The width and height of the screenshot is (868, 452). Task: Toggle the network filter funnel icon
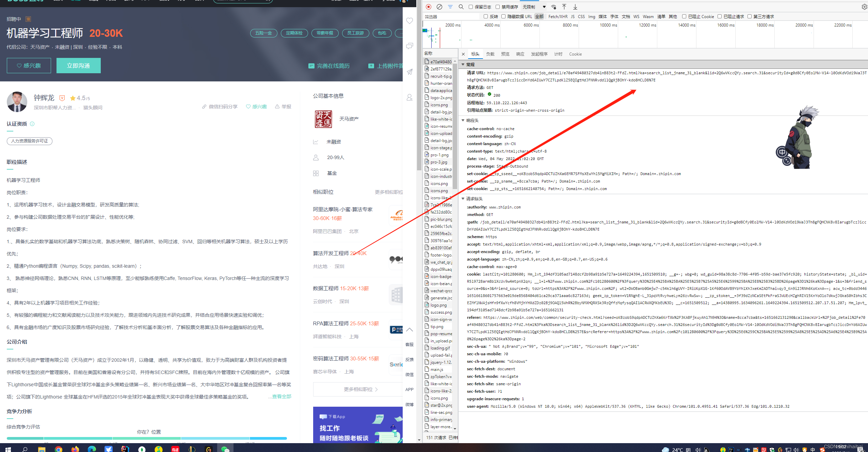click(x=450, y=7)
